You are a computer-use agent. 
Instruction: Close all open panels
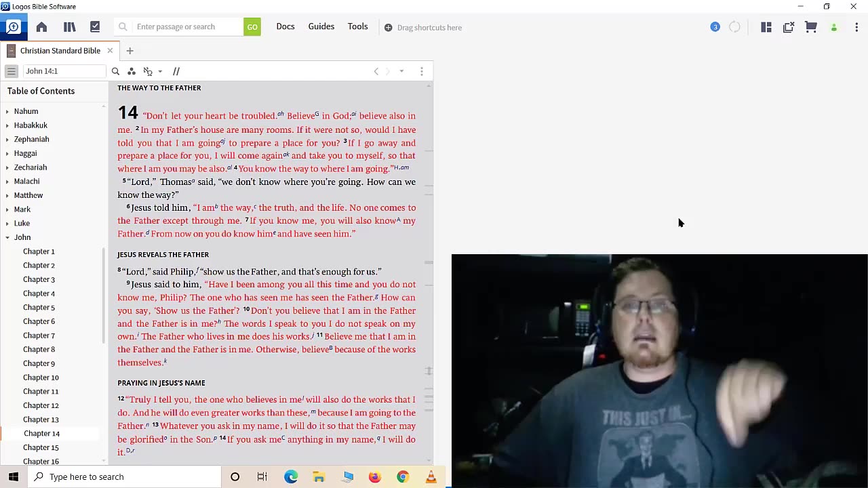788,27
